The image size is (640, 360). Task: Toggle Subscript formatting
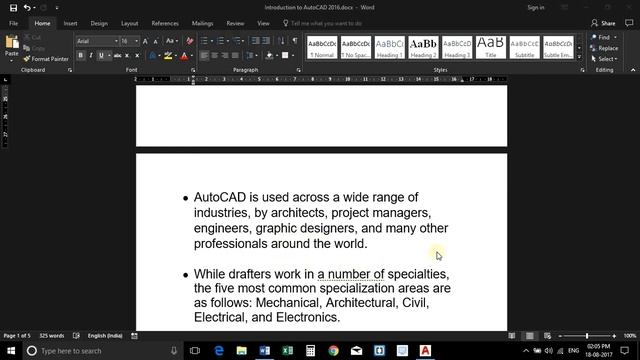click(127, 56)
